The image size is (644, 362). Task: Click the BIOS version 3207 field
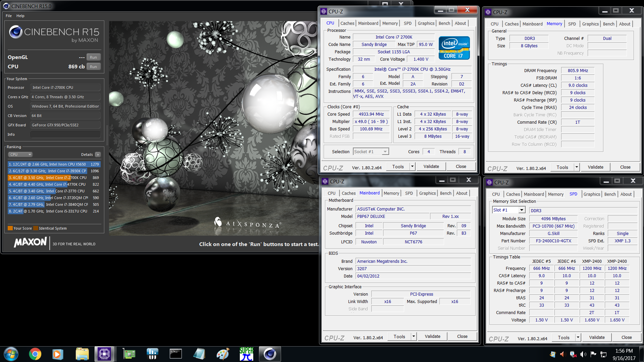(413, 269)
